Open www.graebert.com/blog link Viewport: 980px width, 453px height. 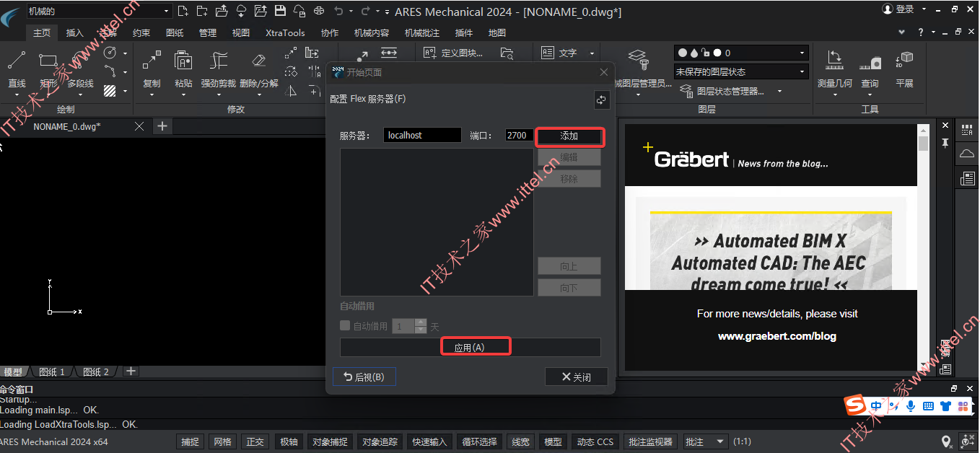pyautogui.click(x=777, y=336)
